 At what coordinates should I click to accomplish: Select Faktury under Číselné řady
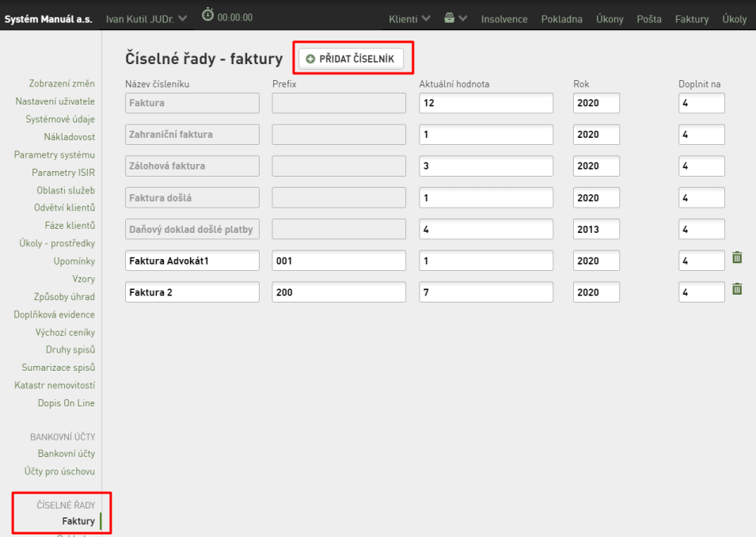pos(78,521)
